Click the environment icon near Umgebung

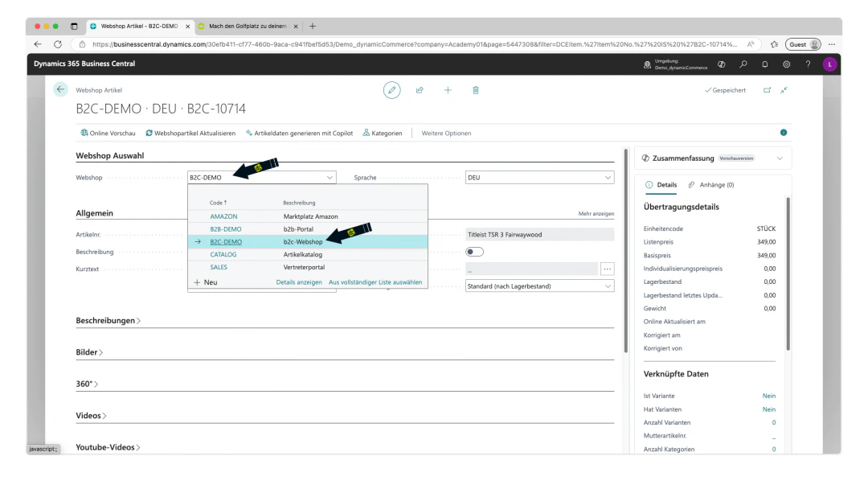[x=647, y=64]
